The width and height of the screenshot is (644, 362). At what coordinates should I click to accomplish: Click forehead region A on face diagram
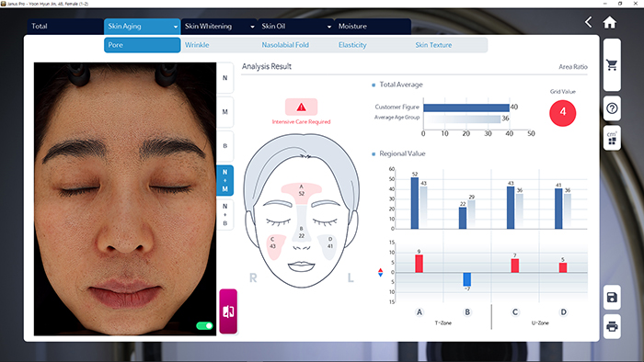pyautogui.click(x=302, y=190)
